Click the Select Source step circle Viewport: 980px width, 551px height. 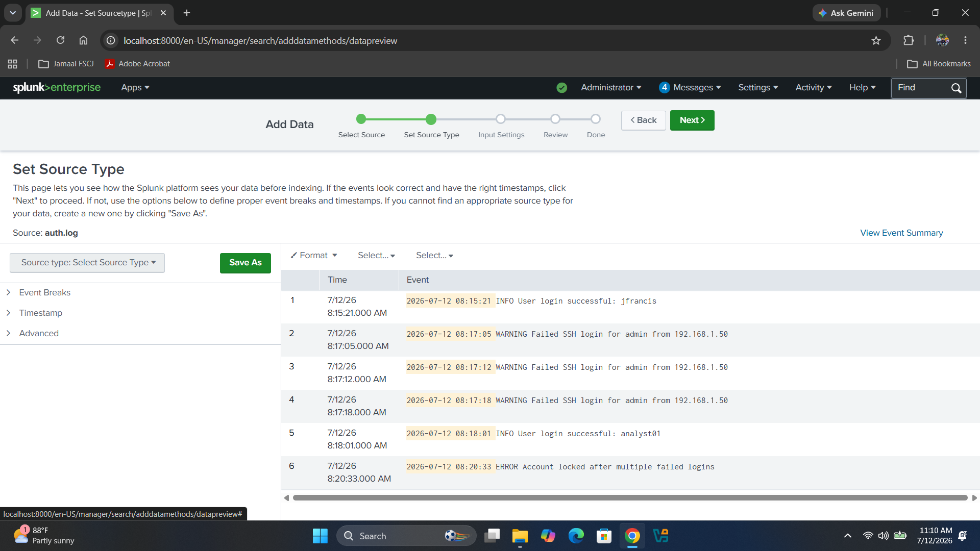(x=361, y=119)
